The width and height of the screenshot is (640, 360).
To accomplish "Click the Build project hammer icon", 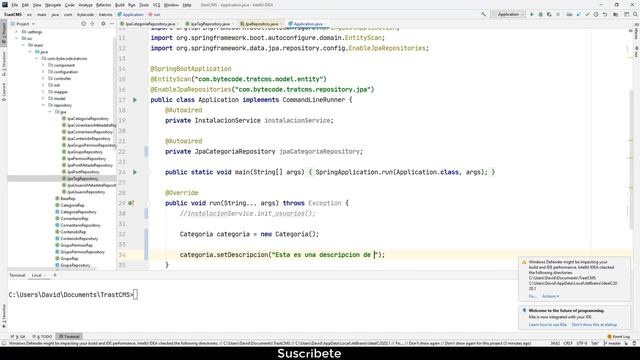I will point(483,14).
